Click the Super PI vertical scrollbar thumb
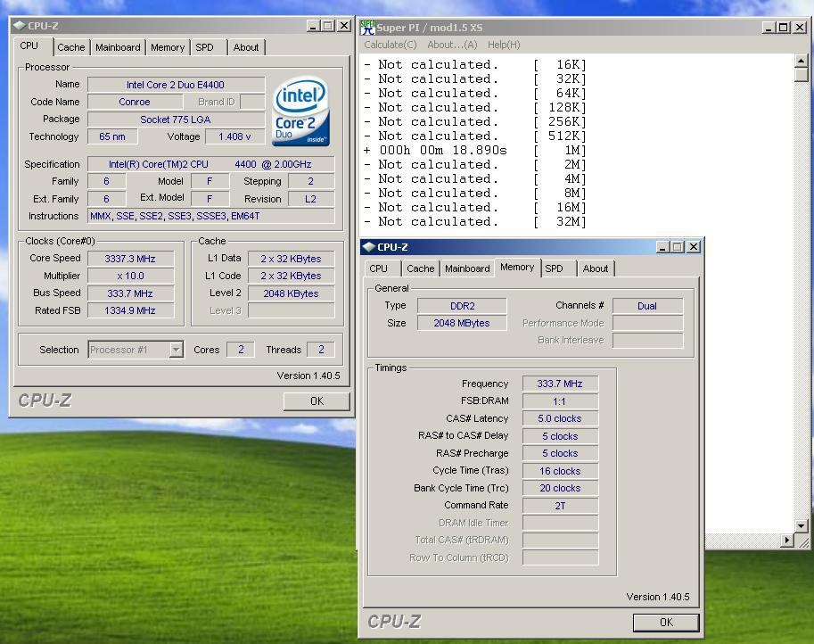 [801, 74]
